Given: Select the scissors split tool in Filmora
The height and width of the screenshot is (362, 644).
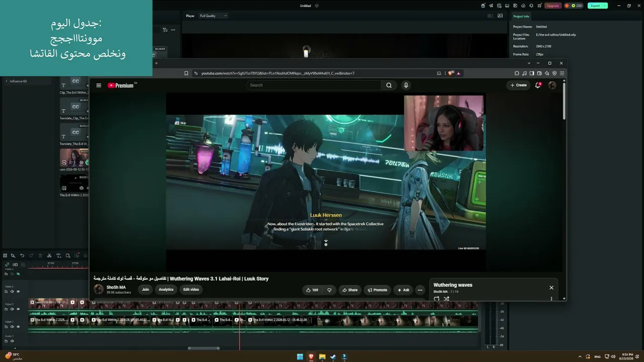Looking at the screenshot, I should pyautogui.click(x=49, y=255).
